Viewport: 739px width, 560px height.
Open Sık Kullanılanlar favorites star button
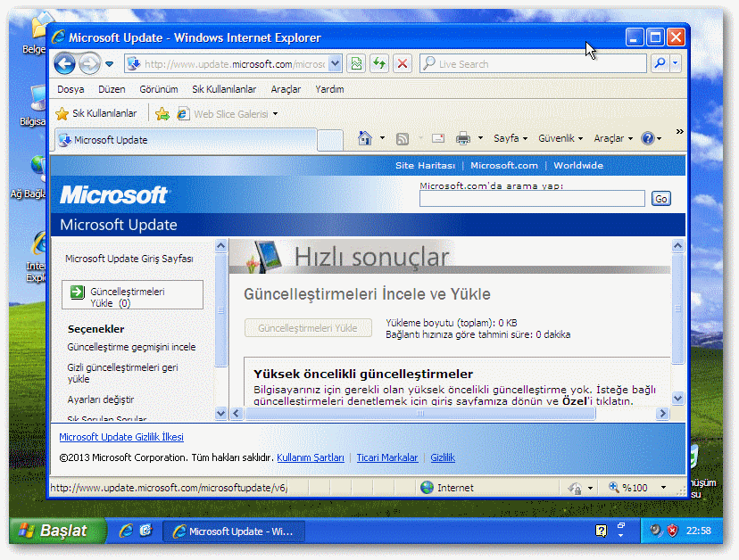96,113
